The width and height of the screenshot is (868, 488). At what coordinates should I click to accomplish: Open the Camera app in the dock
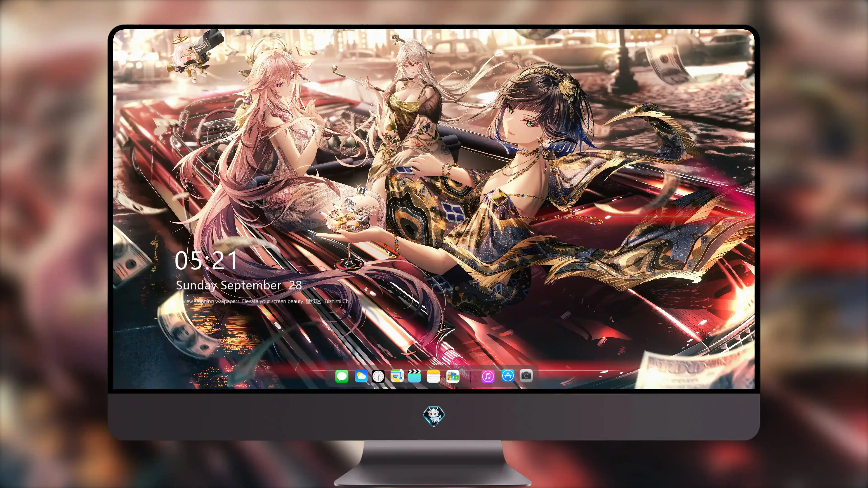[526, 376]
